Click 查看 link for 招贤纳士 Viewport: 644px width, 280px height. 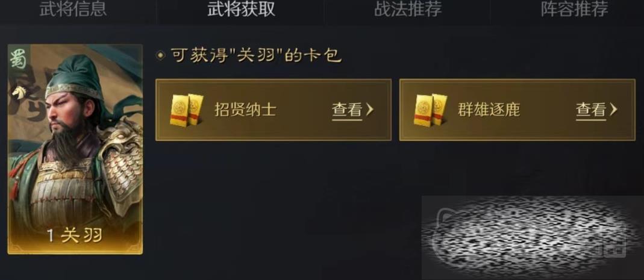(x=347, y=110)
